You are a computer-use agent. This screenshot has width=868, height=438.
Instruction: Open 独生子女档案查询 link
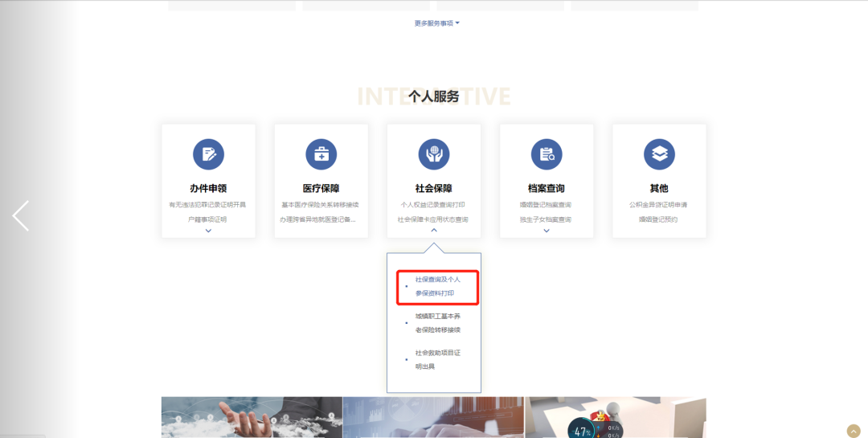click(546, 219)
